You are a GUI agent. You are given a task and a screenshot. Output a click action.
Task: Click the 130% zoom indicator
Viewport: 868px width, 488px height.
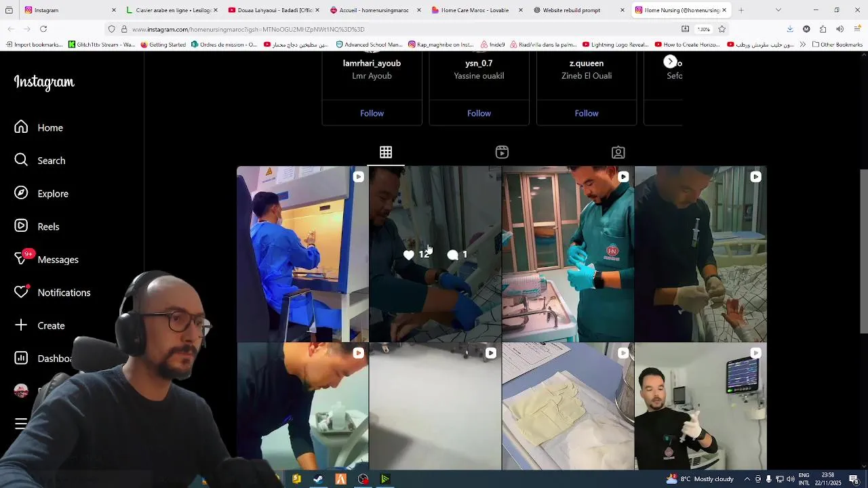[x=704, y=29]
